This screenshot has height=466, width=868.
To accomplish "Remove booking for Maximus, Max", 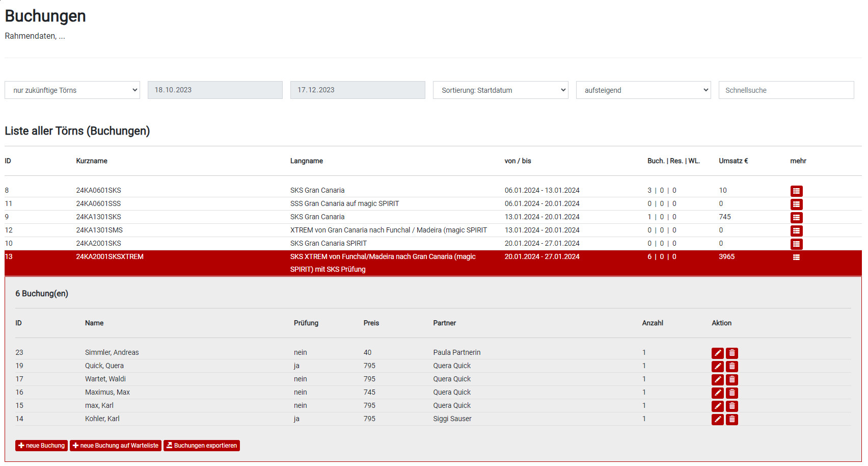I will pos(731,393).
